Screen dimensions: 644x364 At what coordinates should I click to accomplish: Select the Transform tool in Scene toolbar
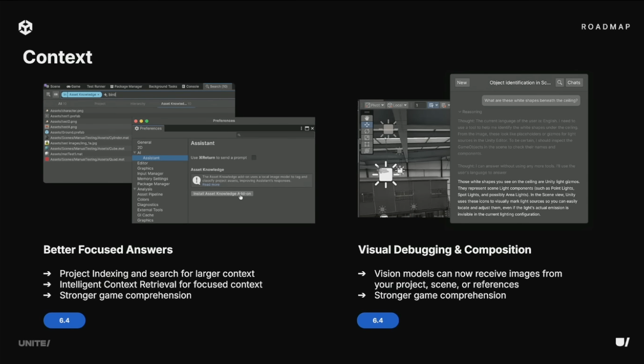[367, 151]
